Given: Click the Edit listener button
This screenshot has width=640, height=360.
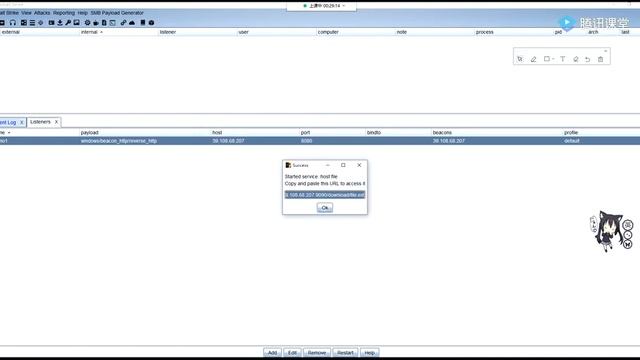Looking at the screenshot, I should (x=292, y=352).
